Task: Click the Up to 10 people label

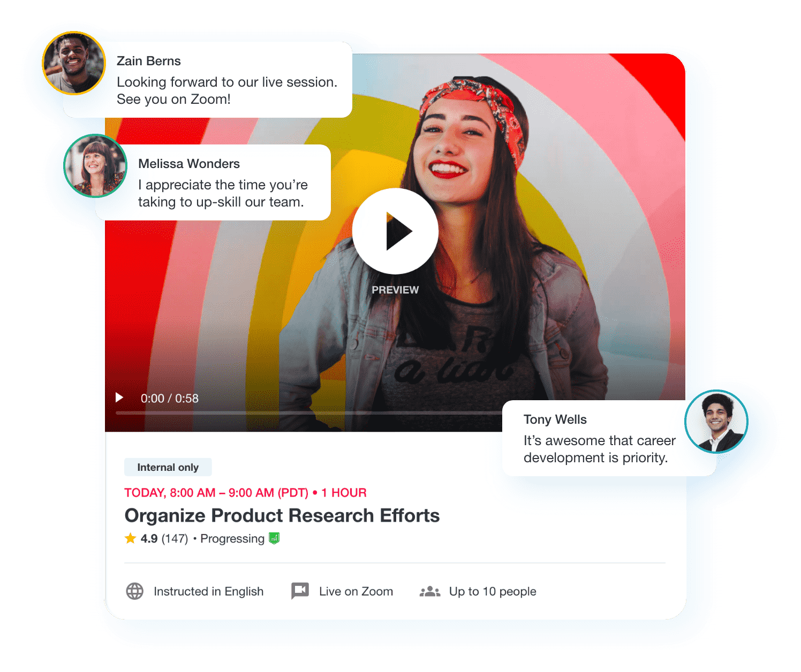Action: (493, 591)
